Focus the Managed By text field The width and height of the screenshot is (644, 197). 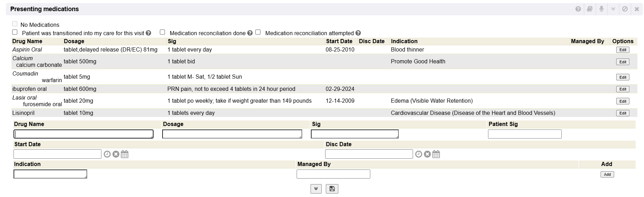[x=333, y=174]
